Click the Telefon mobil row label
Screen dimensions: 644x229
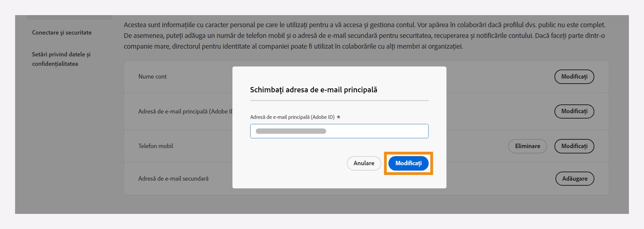(x=156, y=146)
